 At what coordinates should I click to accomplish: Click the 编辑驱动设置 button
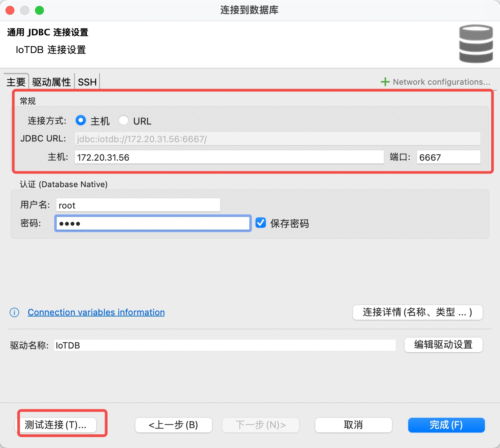click(x=443, y=345)
